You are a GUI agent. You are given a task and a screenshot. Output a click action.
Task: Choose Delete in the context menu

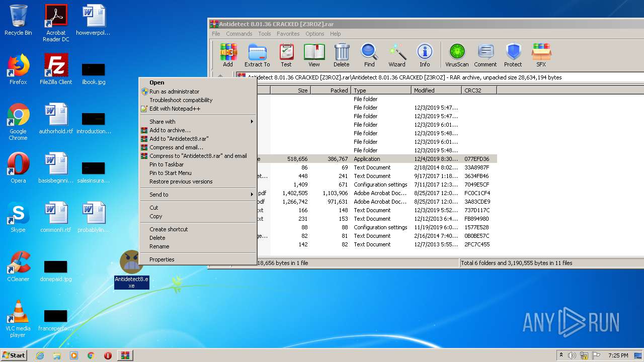[198, 238]
